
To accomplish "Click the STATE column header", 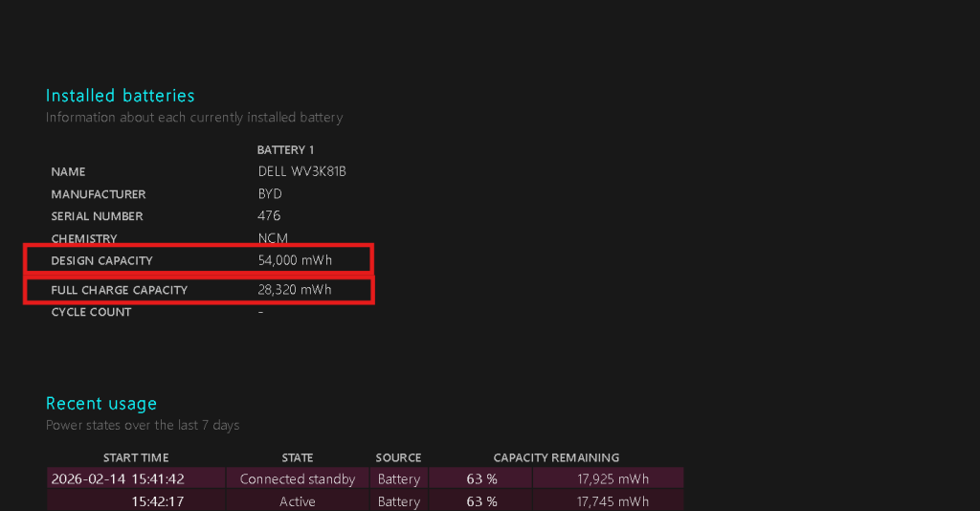I will tap(298, 458).
